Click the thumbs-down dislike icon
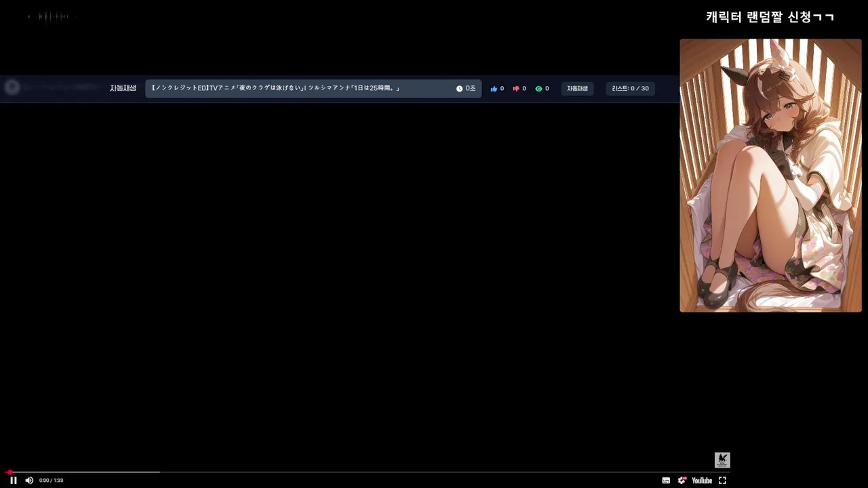868x488 pixels. pos(516,89)
